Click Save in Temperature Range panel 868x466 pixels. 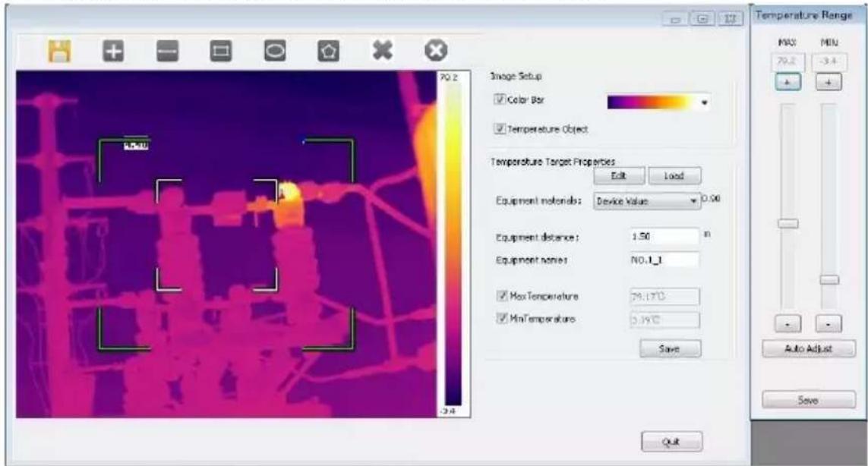tap(808, 399)
